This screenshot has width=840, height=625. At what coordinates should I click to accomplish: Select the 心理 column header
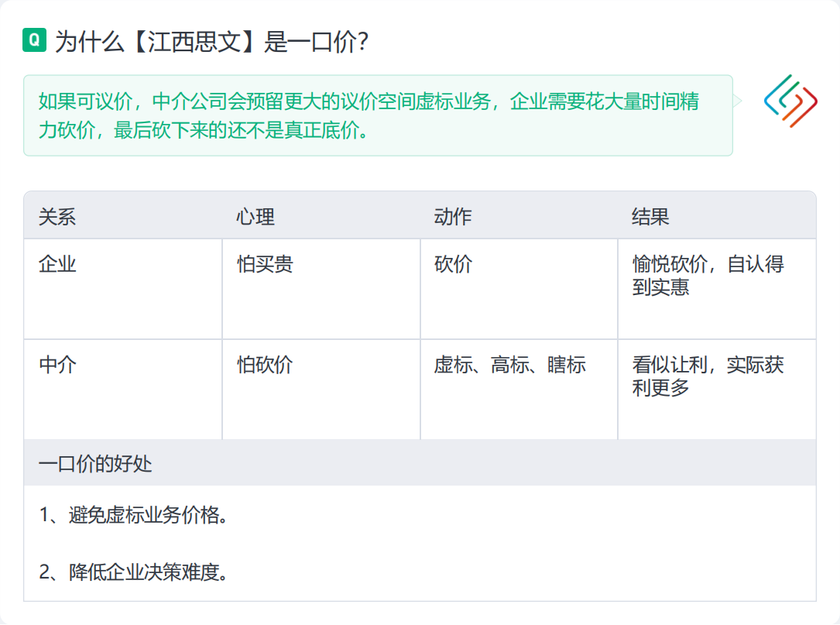coord(255,217)
